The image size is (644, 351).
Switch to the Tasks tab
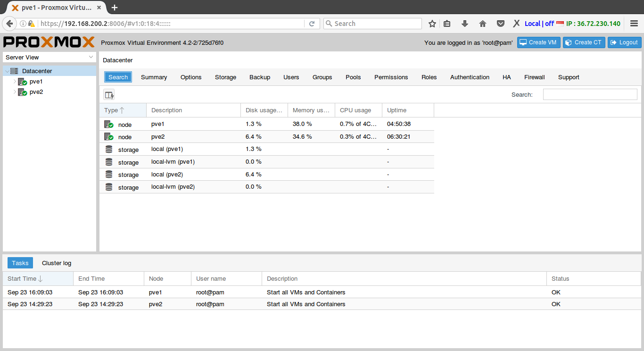(20, 263)
